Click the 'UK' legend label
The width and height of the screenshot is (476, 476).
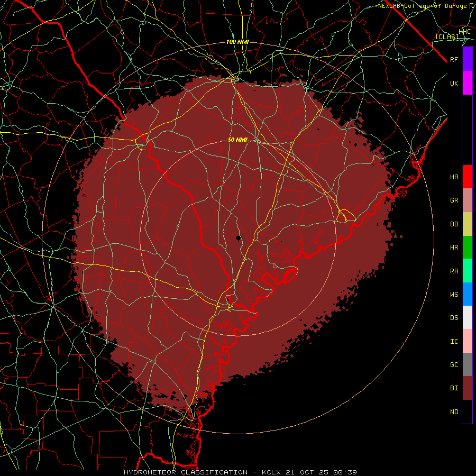click(454, 83)
